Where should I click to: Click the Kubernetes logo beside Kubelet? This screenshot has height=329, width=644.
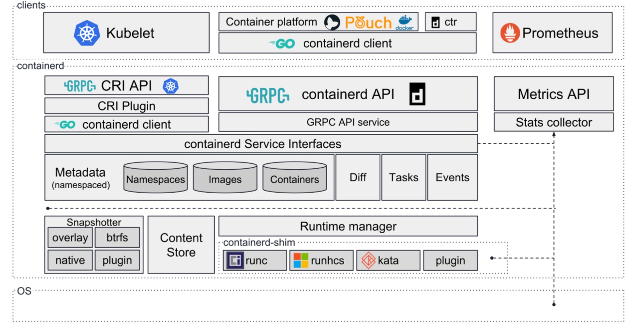click(87, 33)
